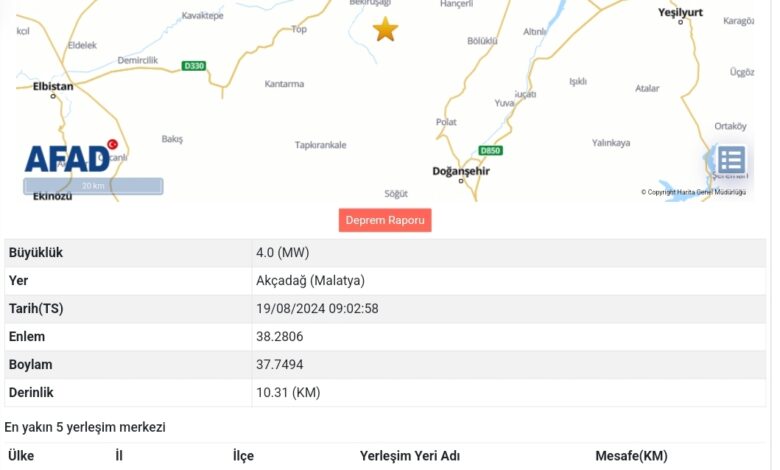The image size is (780, 470).
Task: Select the Derinlik value 10.31 (KM)
Action: [x=288, y=392]
